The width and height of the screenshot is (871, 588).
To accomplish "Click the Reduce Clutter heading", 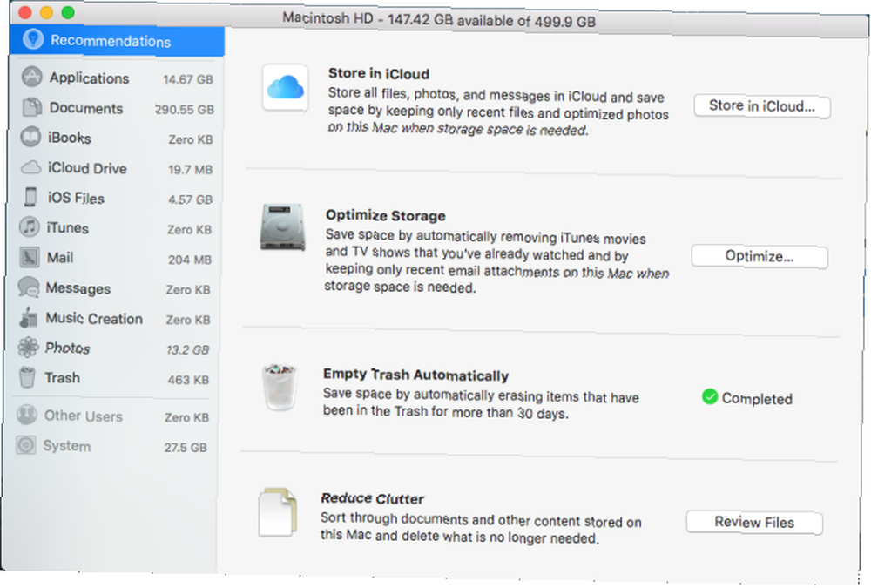I will (372, 498).
